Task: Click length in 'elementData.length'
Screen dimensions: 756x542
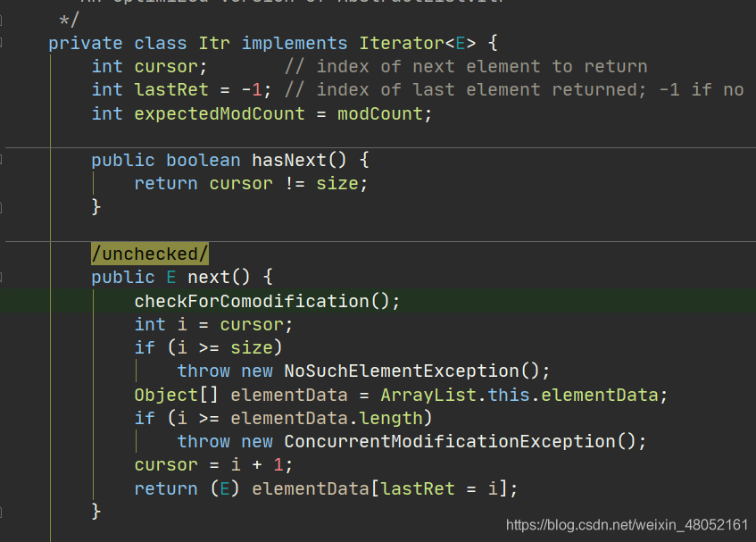Action: [x=391, y=418]
